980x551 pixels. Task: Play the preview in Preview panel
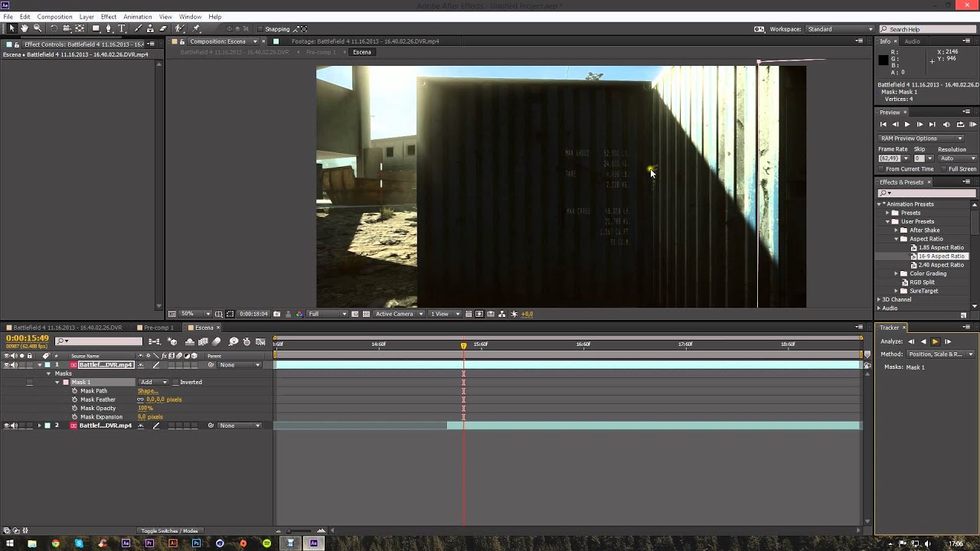(907, 124)
